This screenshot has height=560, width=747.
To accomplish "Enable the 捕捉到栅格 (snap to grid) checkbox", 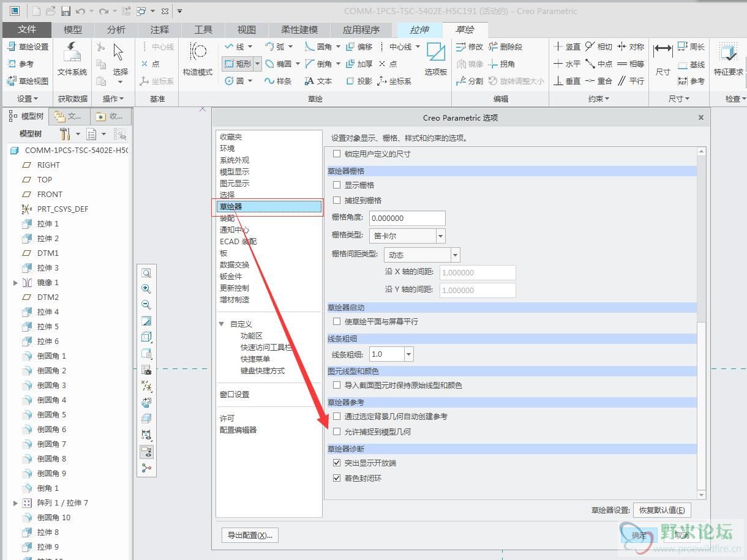I will [336, 200].
